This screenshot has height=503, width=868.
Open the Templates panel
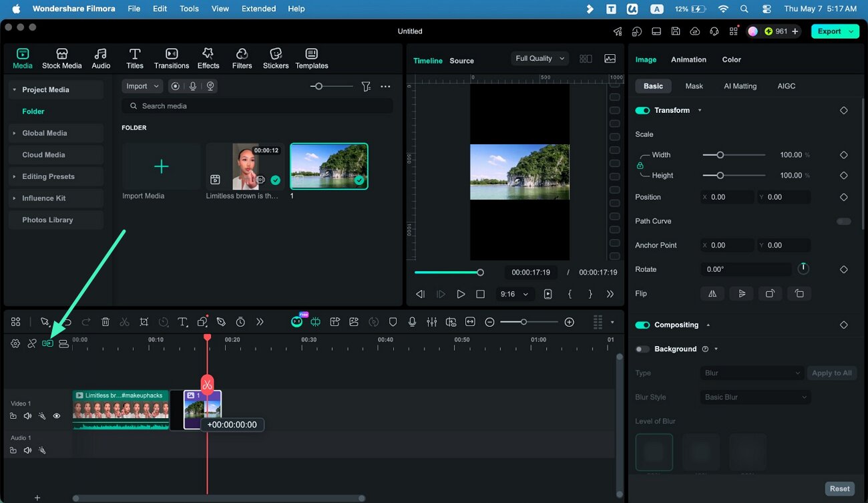(x=312, y=58)
